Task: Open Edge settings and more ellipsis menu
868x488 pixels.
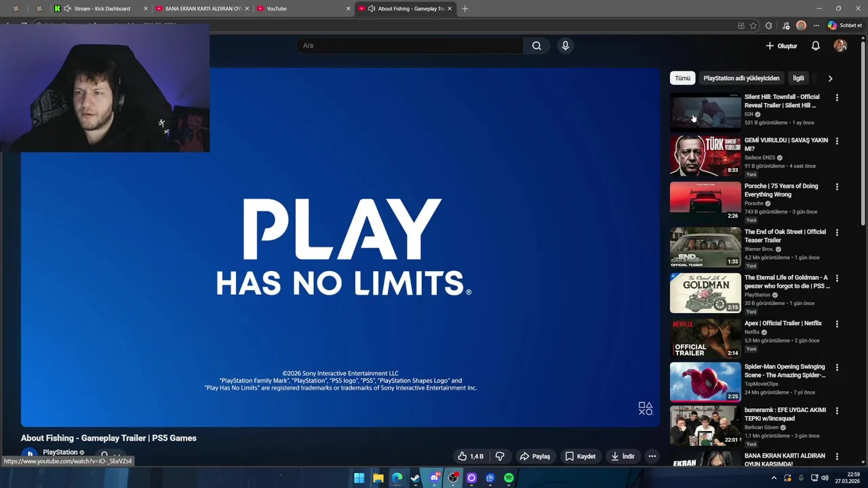Action: pyautogui.click(x=816, y=26)
